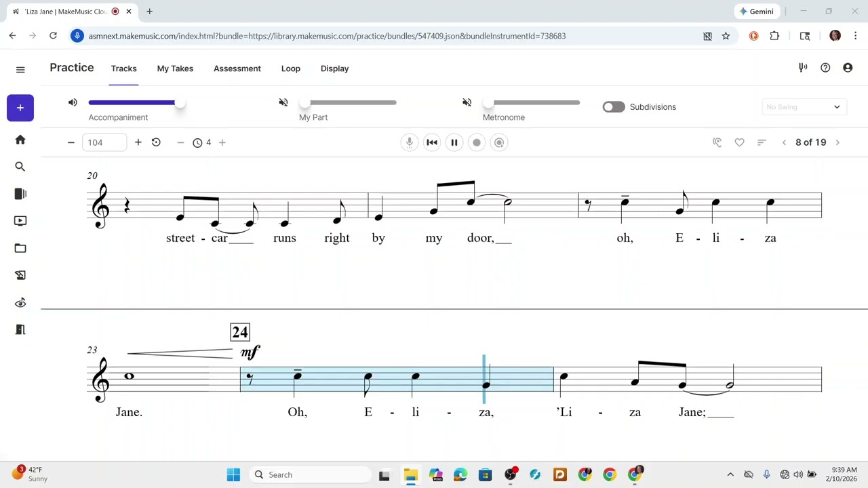Reset the tempo to default
The image size is (868, 488).
pyautogui.click(x=156, y=142)
